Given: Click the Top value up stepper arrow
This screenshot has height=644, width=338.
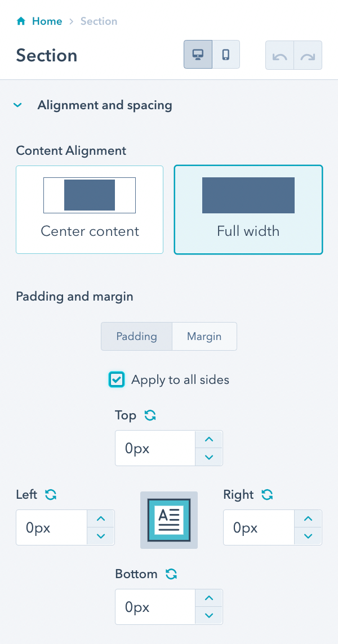Looking at the screenshot, I should [x=209, y=439].
